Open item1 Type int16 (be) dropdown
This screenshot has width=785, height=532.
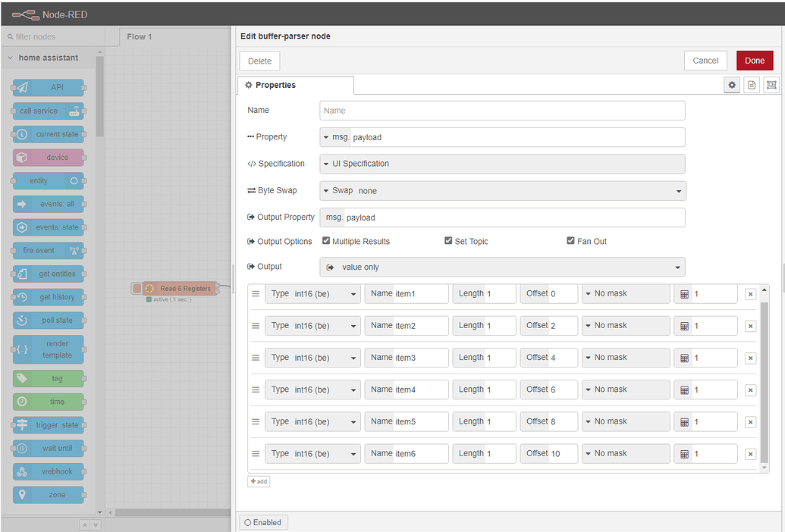tap(312, 294)
